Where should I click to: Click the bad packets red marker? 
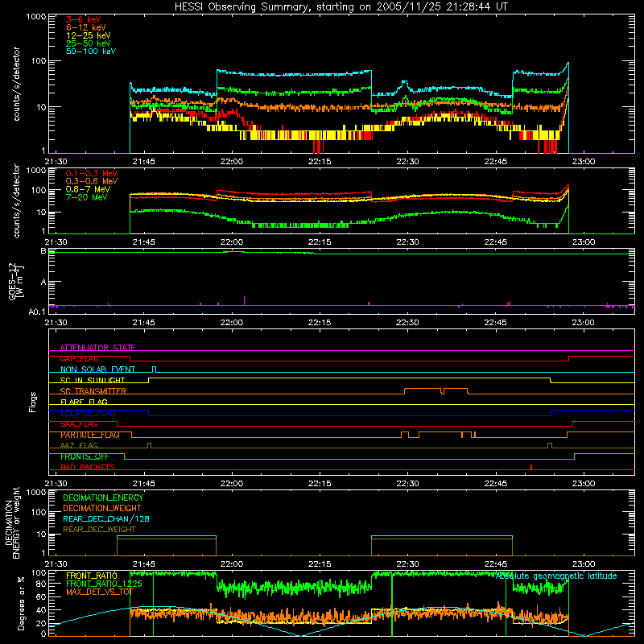click(x=531, y=467)
